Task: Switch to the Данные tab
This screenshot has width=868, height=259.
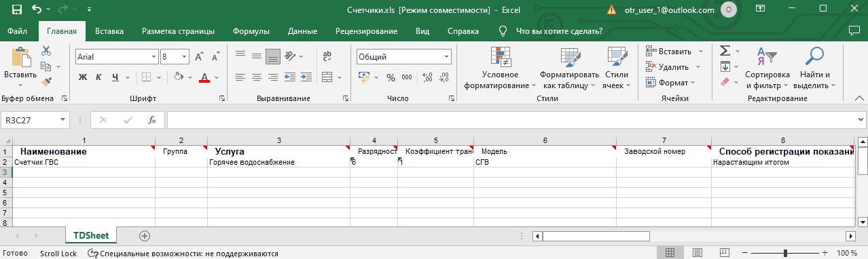Action: (x=302, y=31)
